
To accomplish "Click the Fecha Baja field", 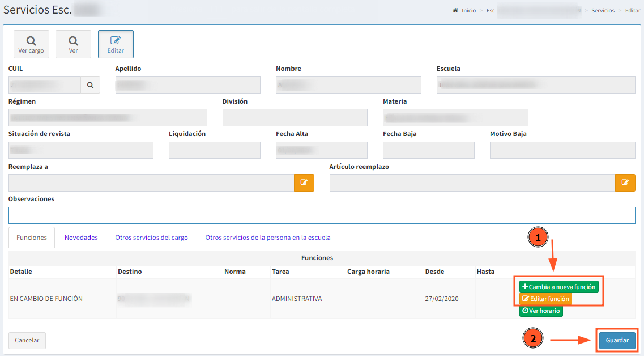I will tap(429, 150).
